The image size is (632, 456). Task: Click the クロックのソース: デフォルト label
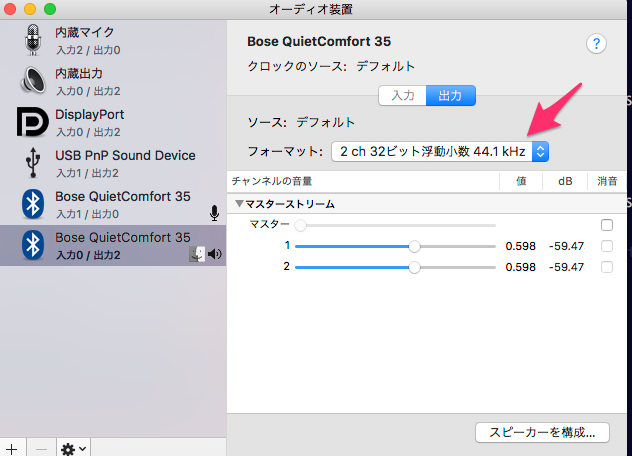(331, 66)
